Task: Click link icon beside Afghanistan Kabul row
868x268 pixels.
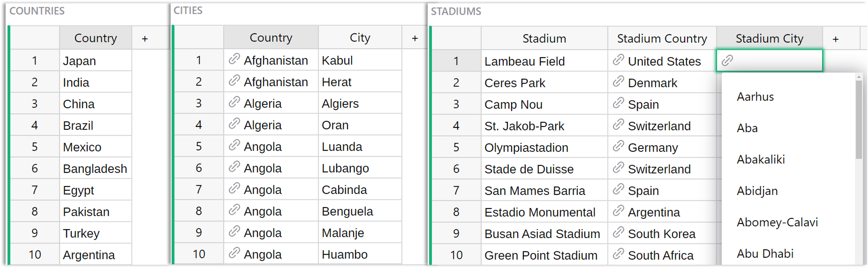Action: pos(234,60)
